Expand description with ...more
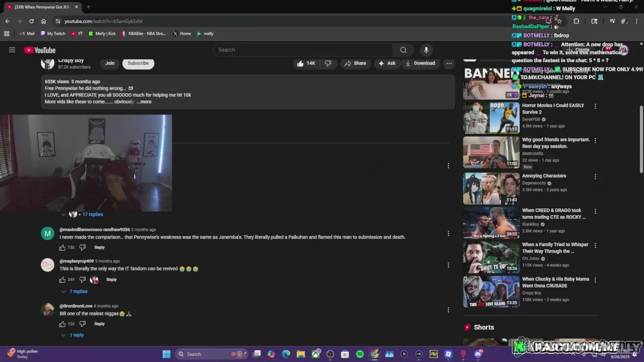Screen dimensions: 644x362 click(144, 102)
